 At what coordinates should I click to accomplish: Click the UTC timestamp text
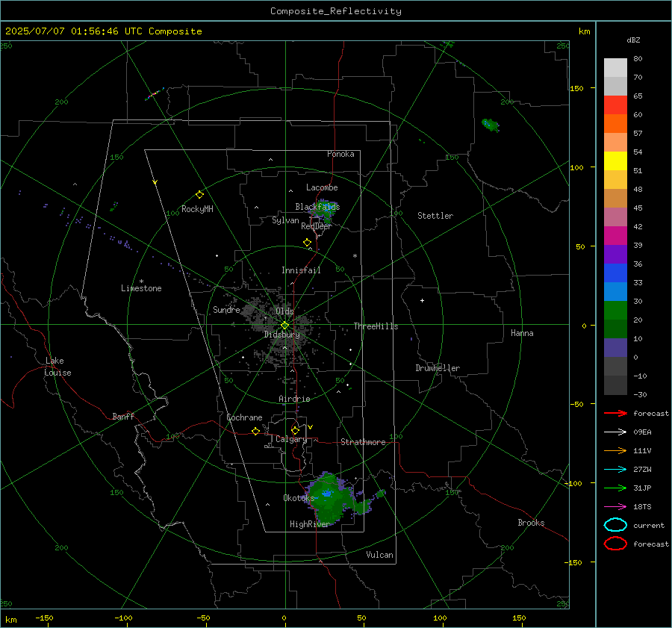[103, 31]
